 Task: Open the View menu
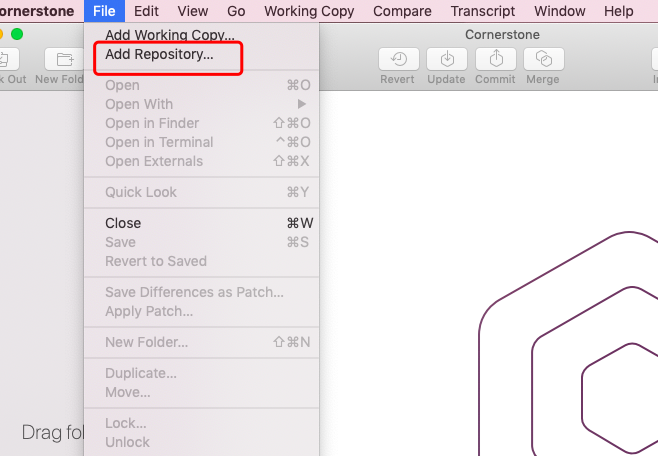pyautogui.click(x=193, y=11)
